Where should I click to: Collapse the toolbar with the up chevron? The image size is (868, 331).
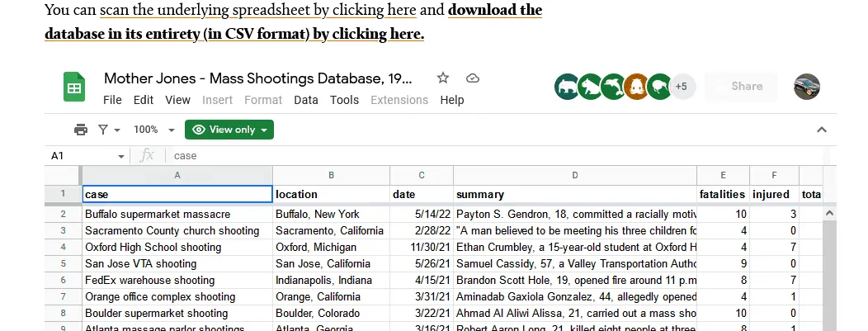(x=821, y=130)
